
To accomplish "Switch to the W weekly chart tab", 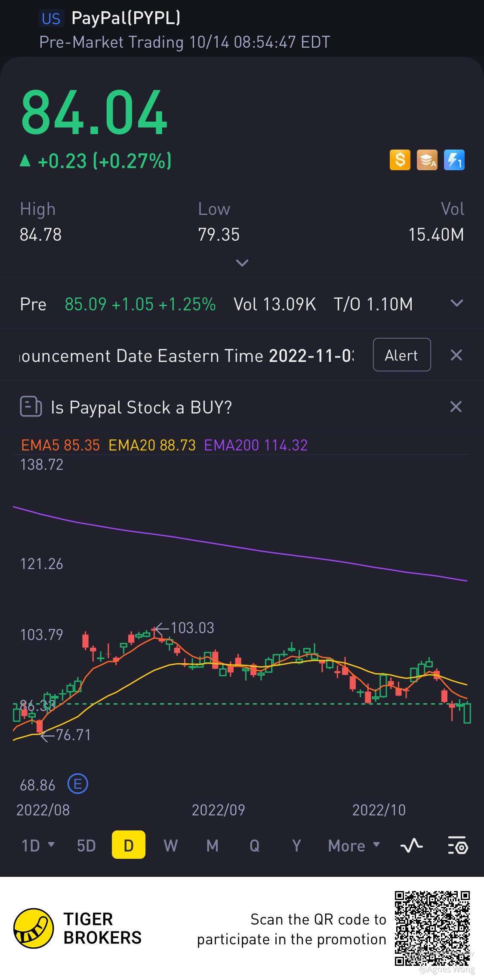I will [x=171, y=845].
